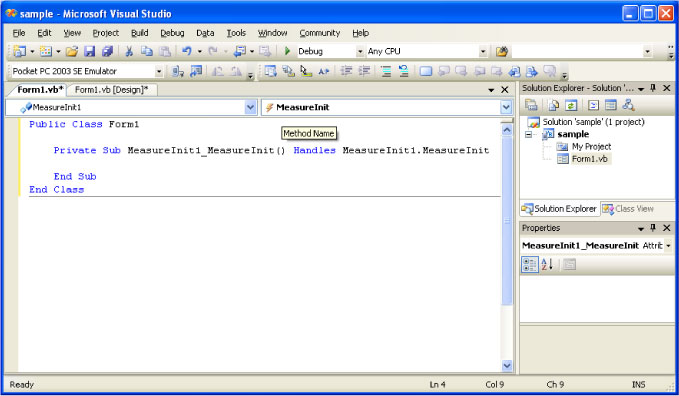Open the Properties object selector dropdown
The image size is (679, 396).
pos(668,246)
